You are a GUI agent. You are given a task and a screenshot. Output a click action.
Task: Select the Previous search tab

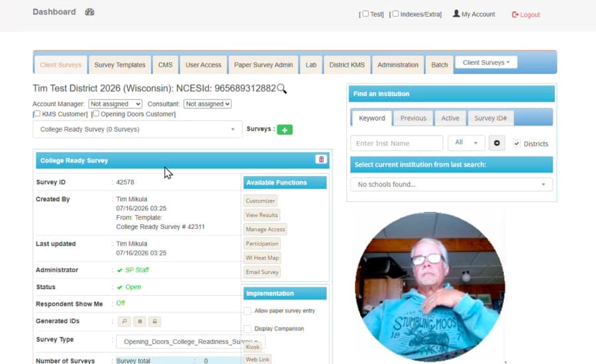[413, 118]
